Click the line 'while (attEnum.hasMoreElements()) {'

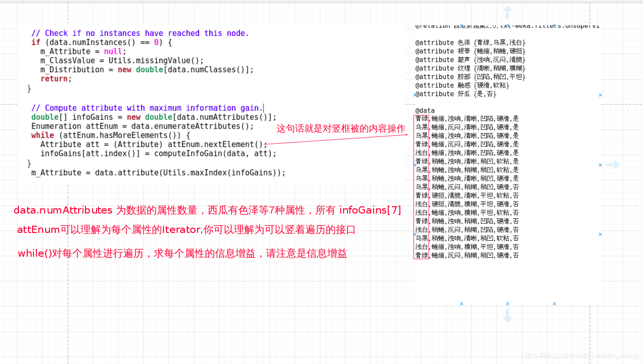[111, 135]
